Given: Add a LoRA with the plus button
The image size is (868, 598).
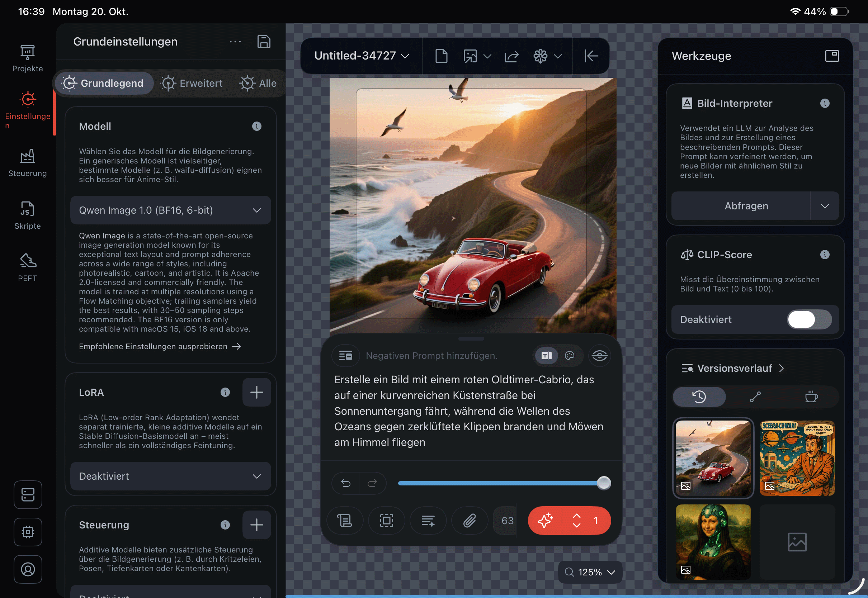Looking at the screenshot, I should pyautogui.click(x=256, y=392).
